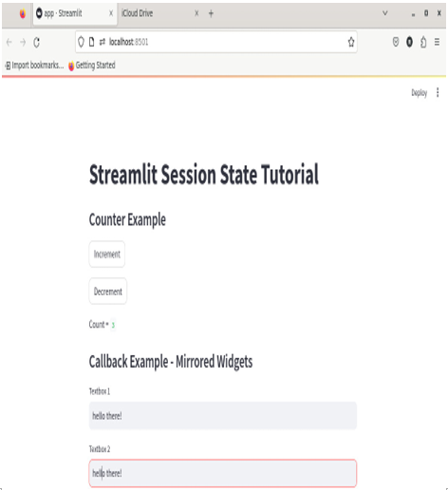The image size is (448, 490).
Task: Close the iCloud Drive tab
Action: [x=196, y=13]
